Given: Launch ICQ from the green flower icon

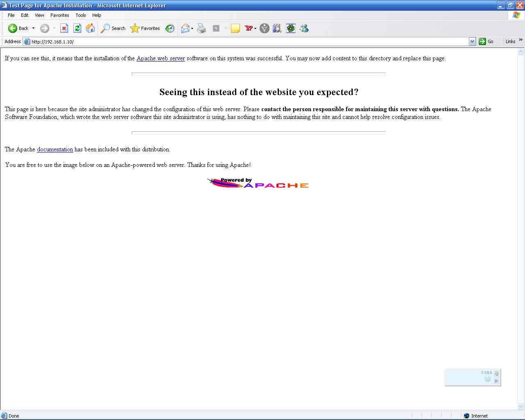Looking at the screenshot, I should [x=291, y=28].
